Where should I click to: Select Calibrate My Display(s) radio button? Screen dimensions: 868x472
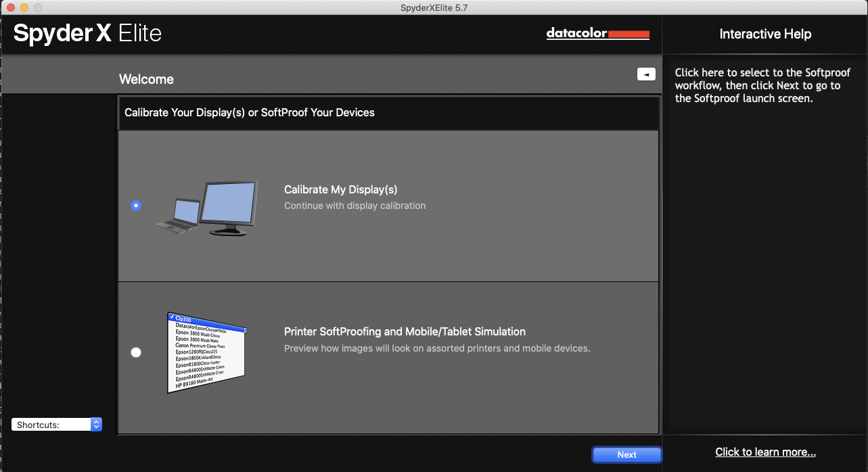(136, 206)
